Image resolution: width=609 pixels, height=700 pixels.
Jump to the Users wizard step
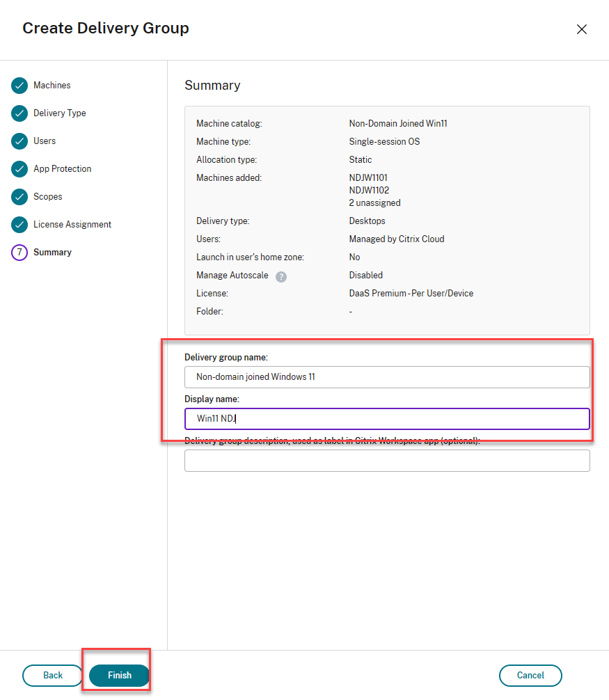(45, 141)
